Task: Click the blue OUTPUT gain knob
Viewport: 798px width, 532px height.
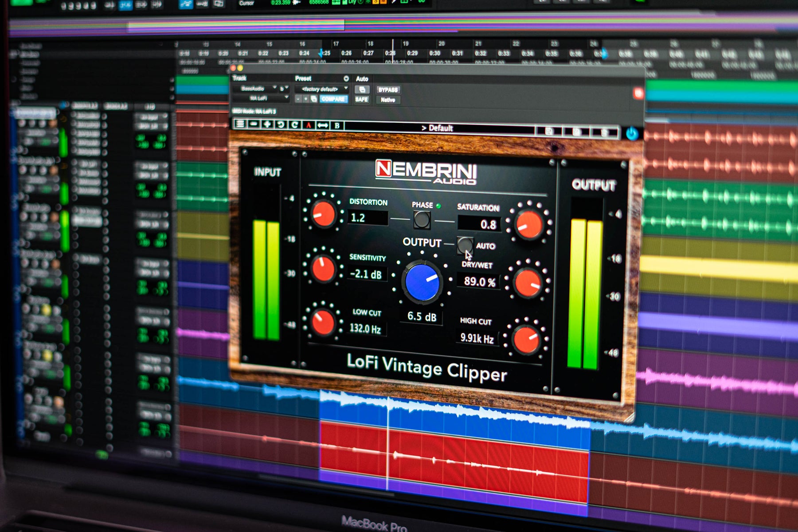Action: click(x=422, y=282)
